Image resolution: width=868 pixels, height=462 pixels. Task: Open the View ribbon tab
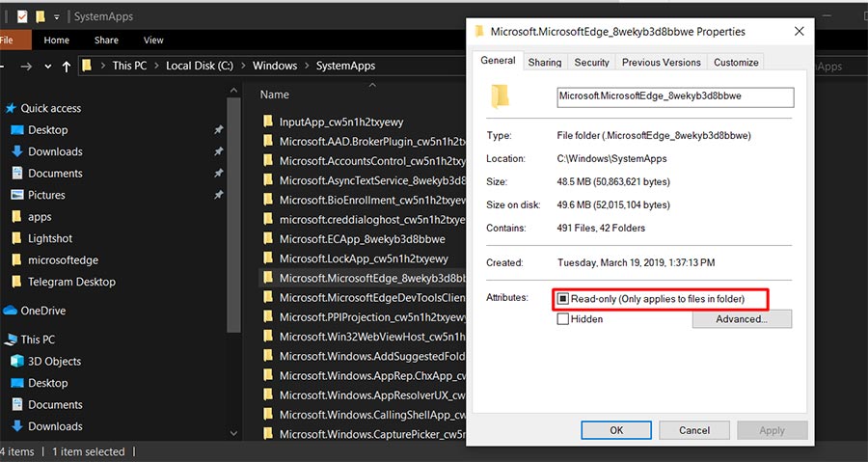pyautogui.click(x=153, y=40)
